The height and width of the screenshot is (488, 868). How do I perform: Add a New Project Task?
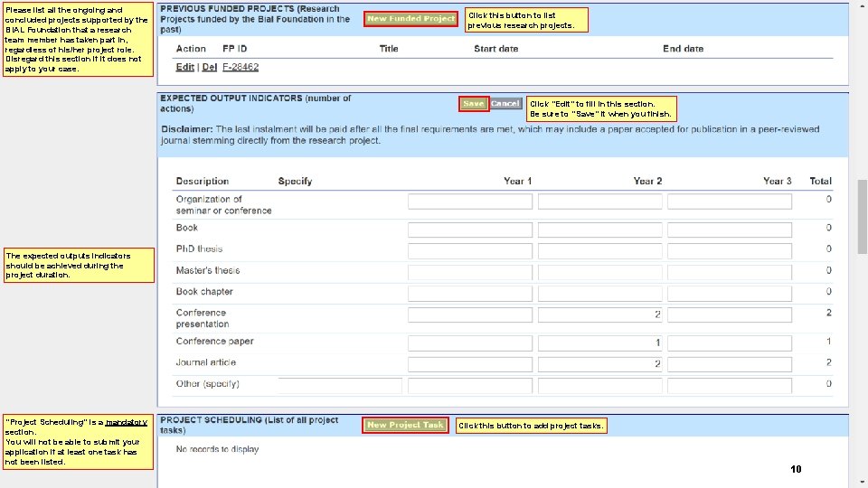click(x=405, y=425)
